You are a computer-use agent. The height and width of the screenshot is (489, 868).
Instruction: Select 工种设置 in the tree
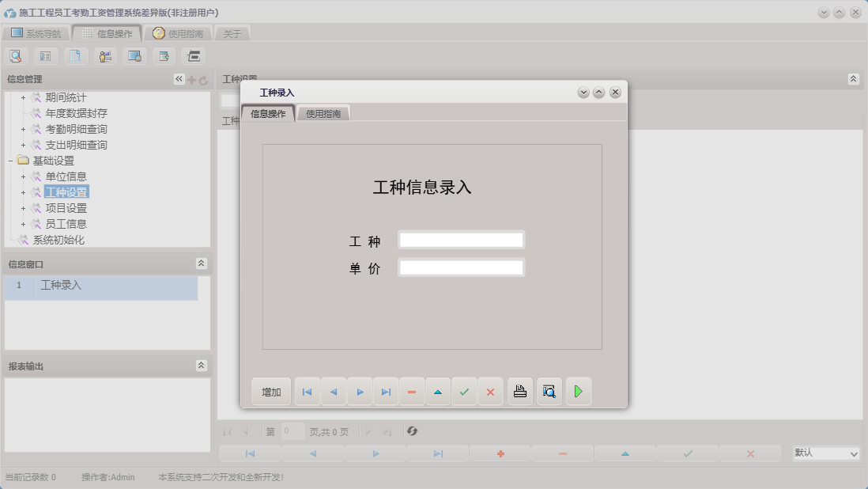click(66, 192)
